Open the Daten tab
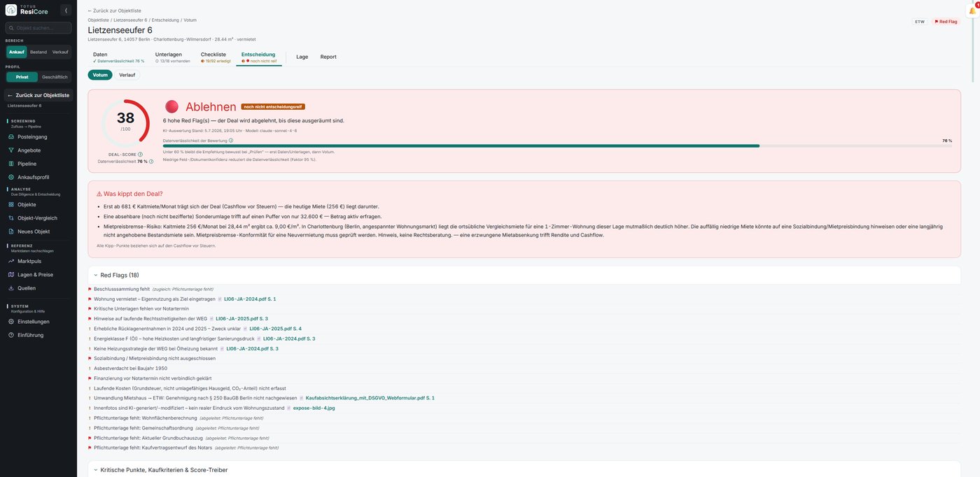 pos(120,57)
